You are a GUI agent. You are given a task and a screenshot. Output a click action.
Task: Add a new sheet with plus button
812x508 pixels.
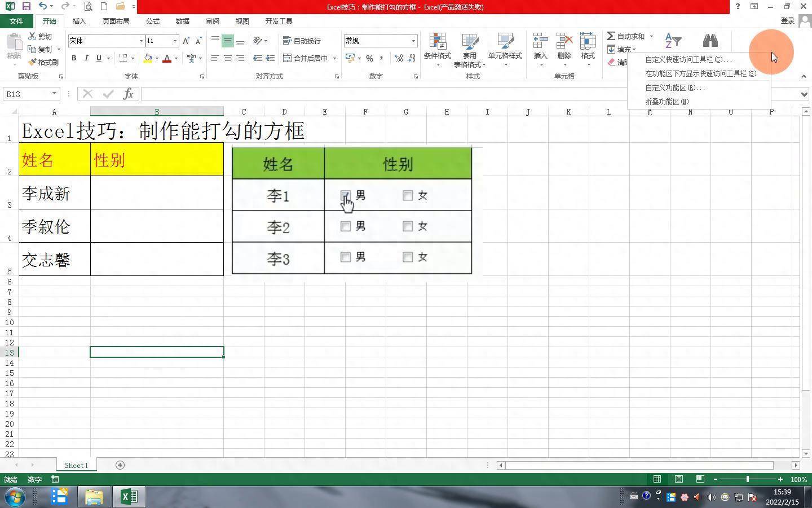click(x=120, y=465)
